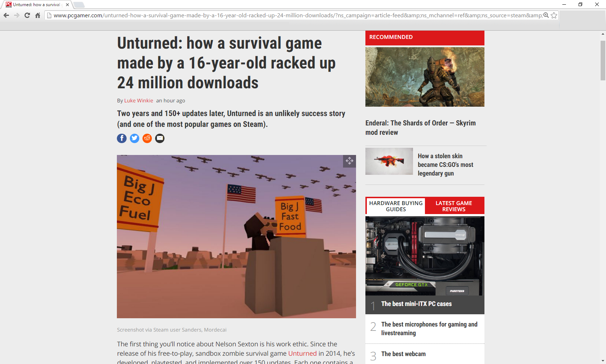Screen dimensions: 606x364
Task: Open the stolen skin CS:GO gun story
Action: pyautogui.click(x=445, y=165)
